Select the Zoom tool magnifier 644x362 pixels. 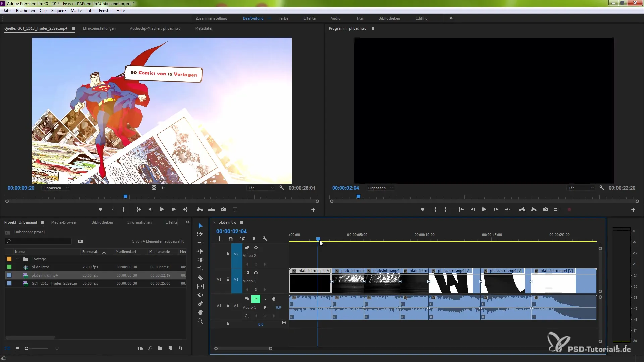[x=200, y=321]
